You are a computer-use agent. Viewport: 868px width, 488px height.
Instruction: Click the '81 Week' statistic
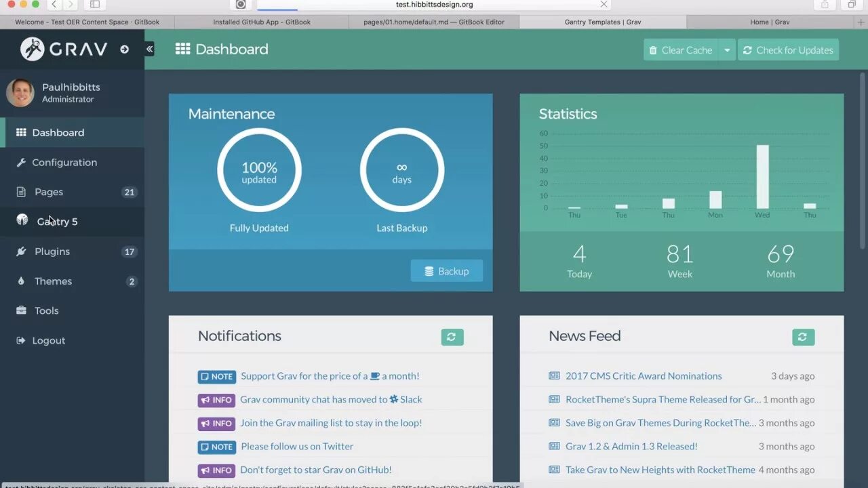click(680, 260)
